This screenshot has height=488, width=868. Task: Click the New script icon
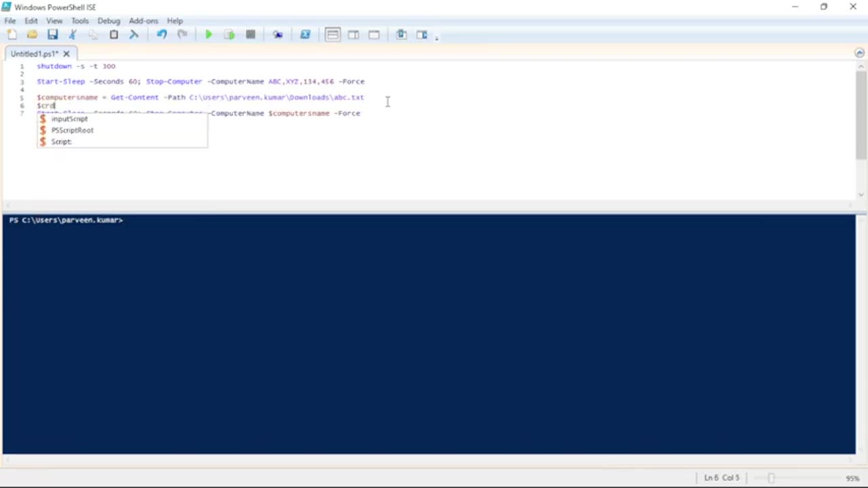point(12,35)
